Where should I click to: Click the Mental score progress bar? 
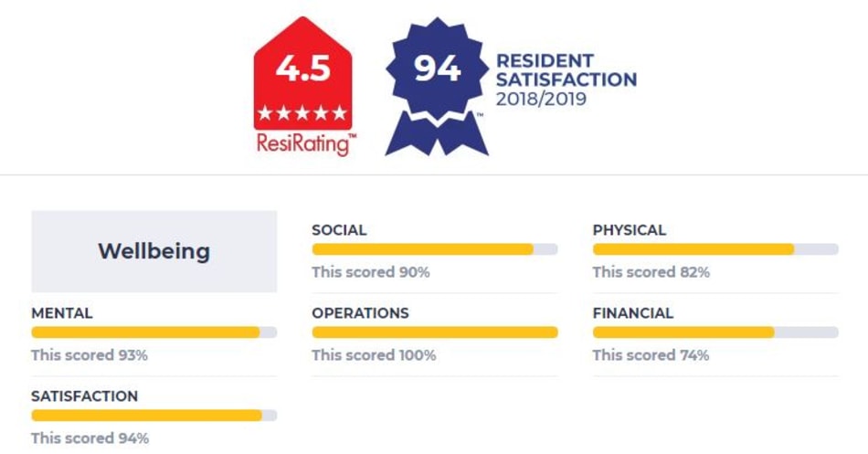coord(153,333)
